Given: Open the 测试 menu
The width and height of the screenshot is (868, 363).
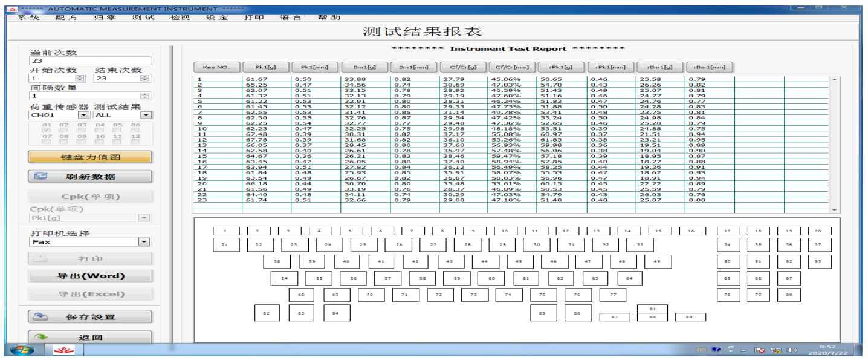Looking at the screenshot, I should click(143, 18).
